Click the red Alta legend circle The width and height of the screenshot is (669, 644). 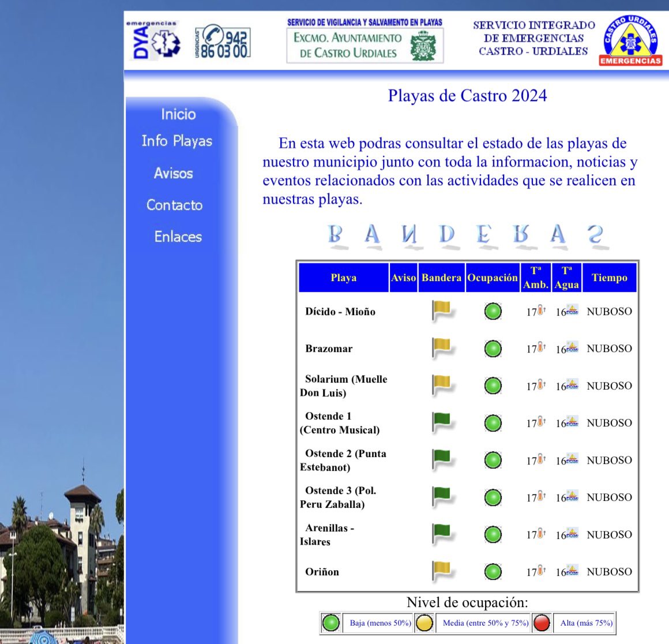click(x=542, y=623)
